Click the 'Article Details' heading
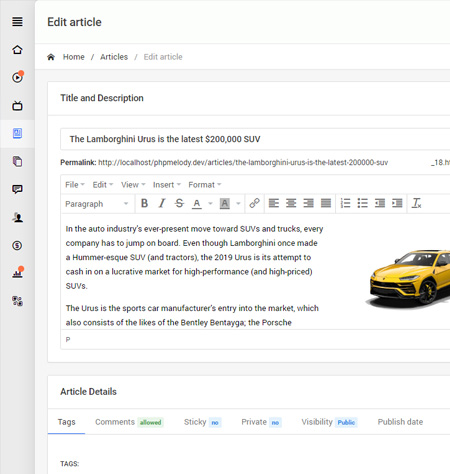450x474 pixels. [88, 392]
